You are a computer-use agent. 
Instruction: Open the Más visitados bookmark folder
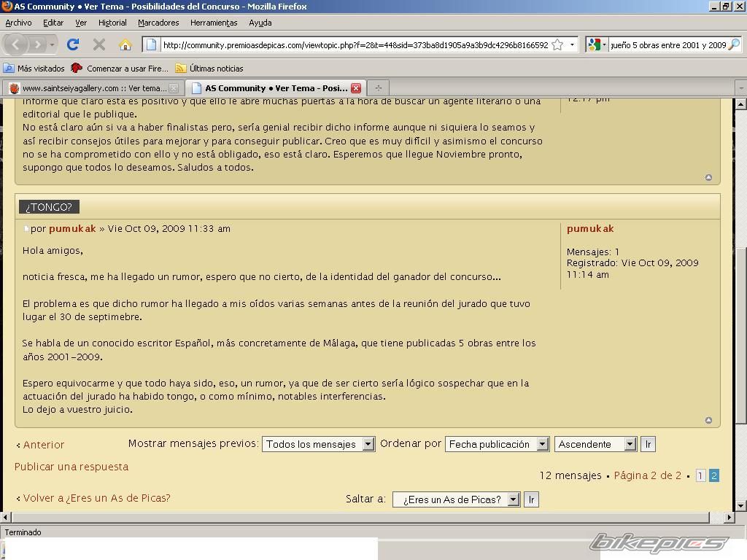34,68
